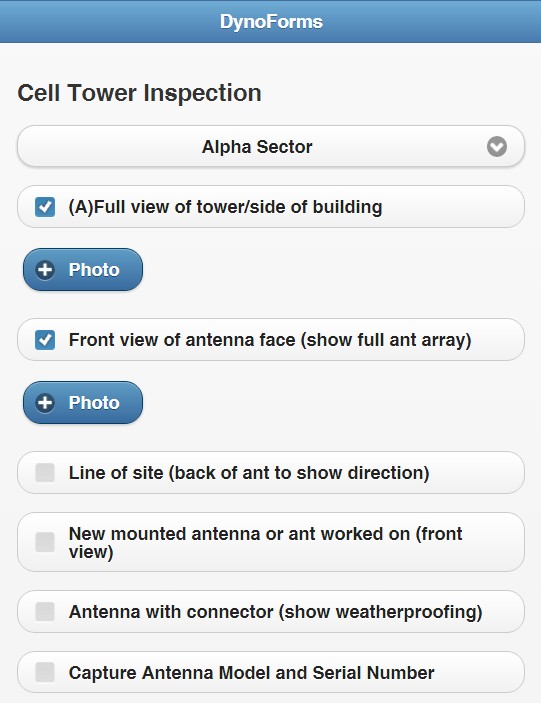
Task: Click the plus icon on the second Photo button
Action: pyautogui.click(x=45, y=403)
